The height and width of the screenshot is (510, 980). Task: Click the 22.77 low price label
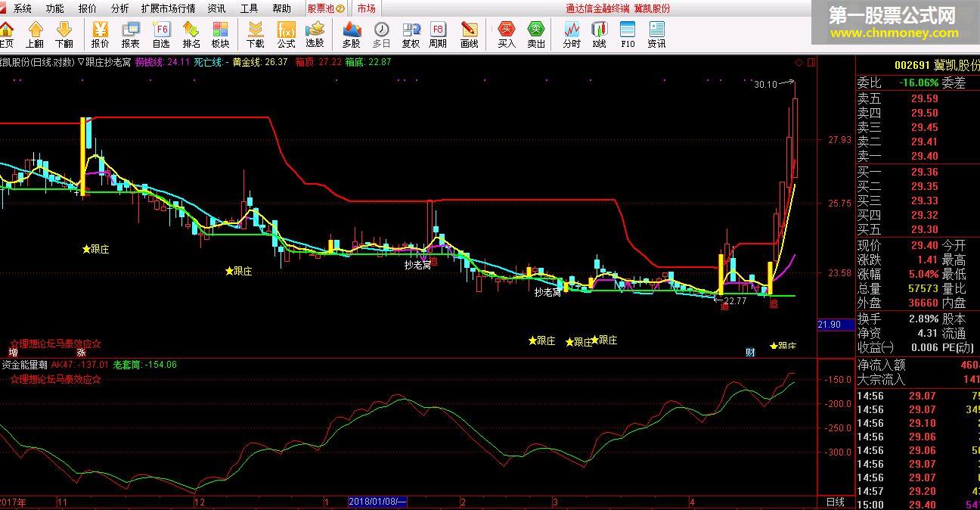[x=733, y=300]
